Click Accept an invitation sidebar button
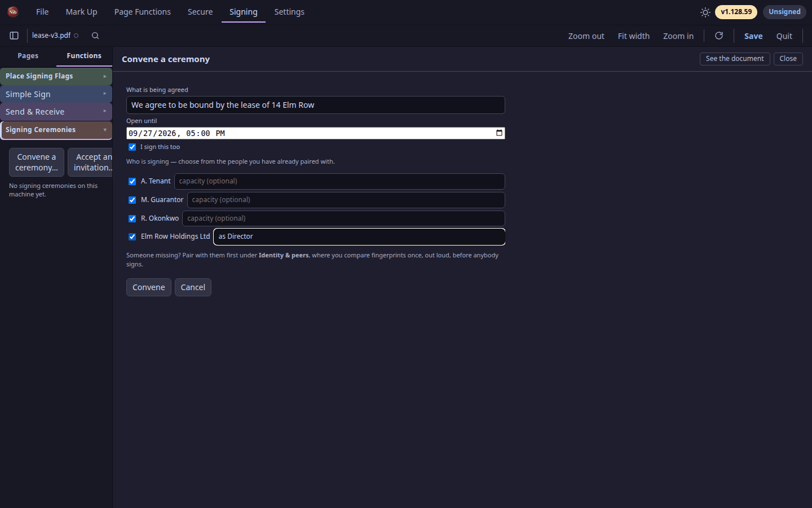Screen dimensions: 812x508 pos(90,163)
